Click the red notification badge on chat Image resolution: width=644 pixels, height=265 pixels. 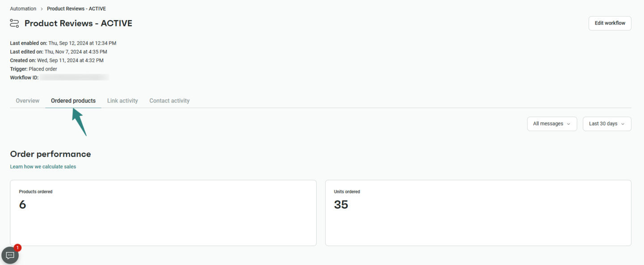[17, 248]
